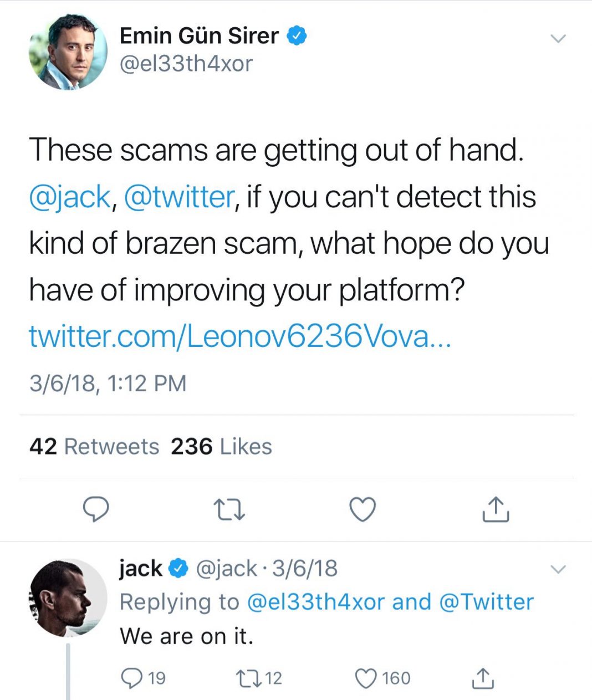Open the @twitter mention in tweet text
The image size is (592, 700).
coord(180,197)
